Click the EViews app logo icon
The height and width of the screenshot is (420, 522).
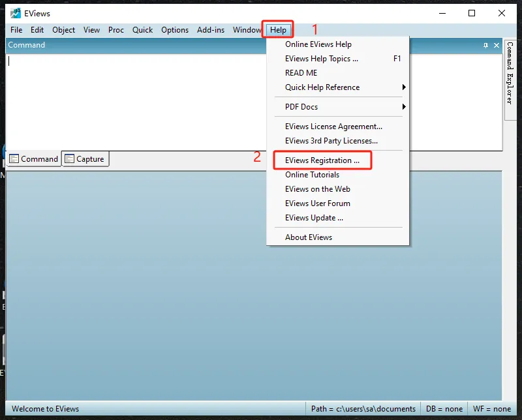pos(15,13)
